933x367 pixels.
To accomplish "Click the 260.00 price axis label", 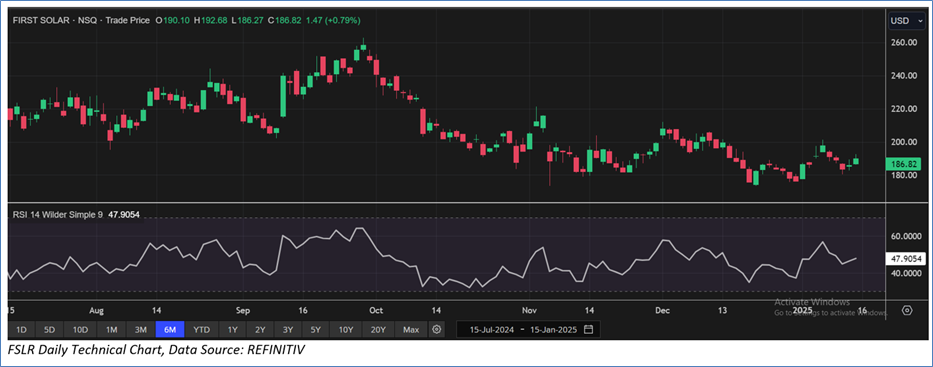I will point(903,43).
